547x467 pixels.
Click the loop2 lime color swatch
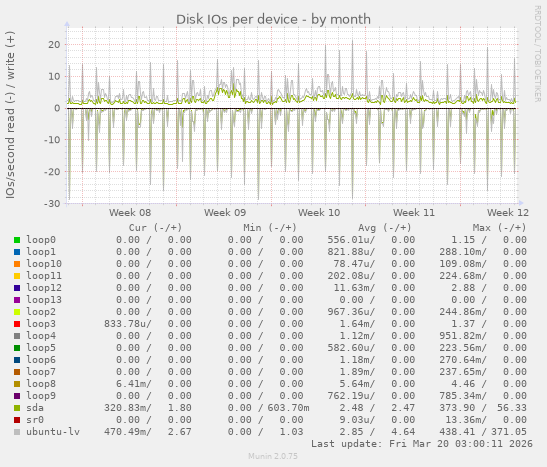(17, 312)
